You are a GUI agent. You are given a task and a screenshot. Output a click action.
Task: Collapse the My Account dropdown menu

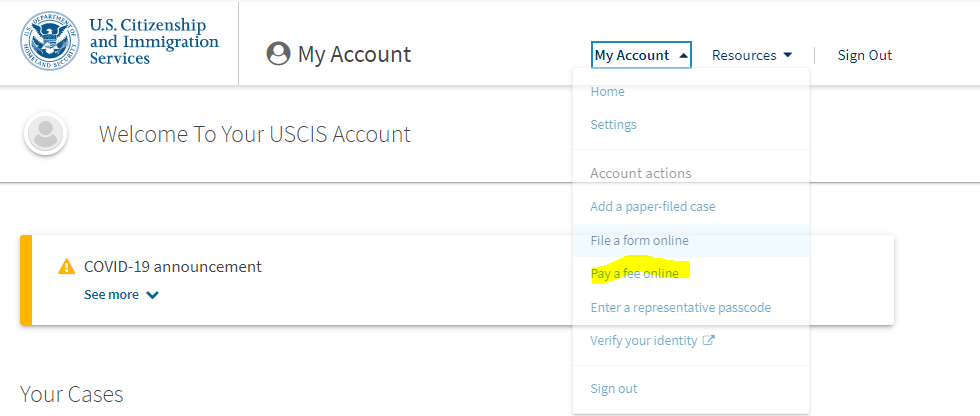(x=641, y=55)
